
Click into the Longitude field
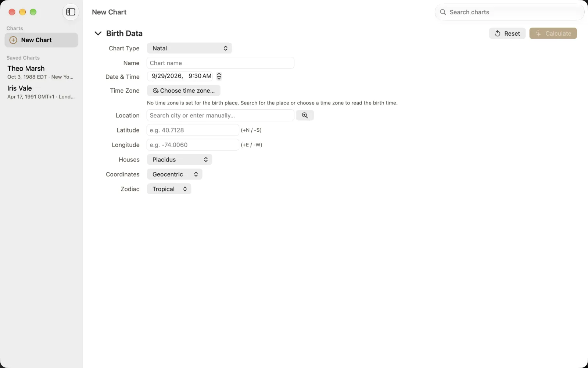(x=193, y=145)
